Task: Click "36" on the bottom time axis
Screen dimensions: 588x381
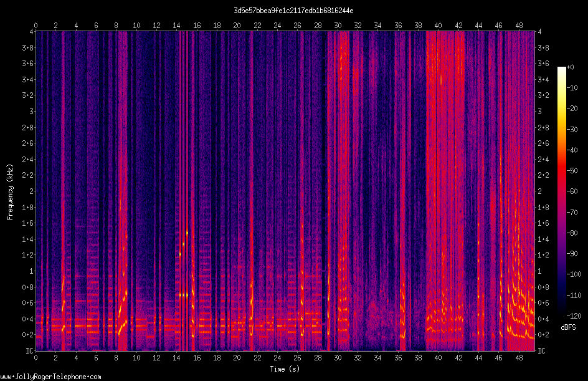Action: (398, 358)
